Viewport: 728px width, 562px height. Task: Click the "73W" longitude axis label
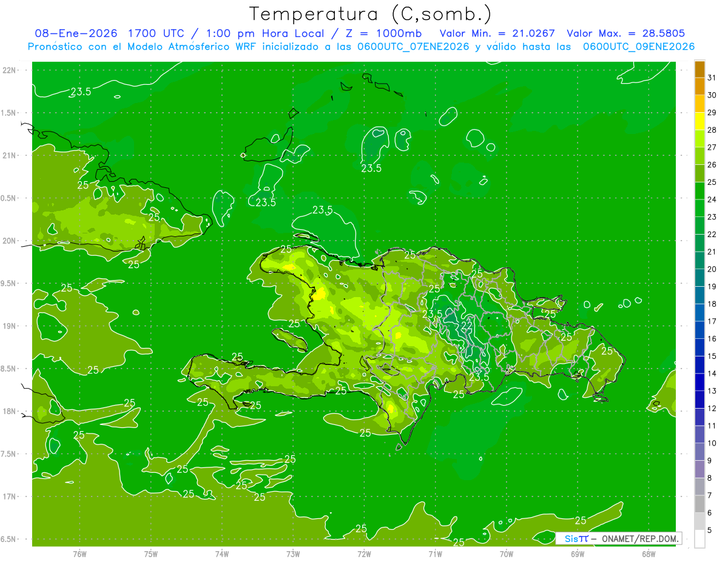pyautogui.click(x=293, y=554)
